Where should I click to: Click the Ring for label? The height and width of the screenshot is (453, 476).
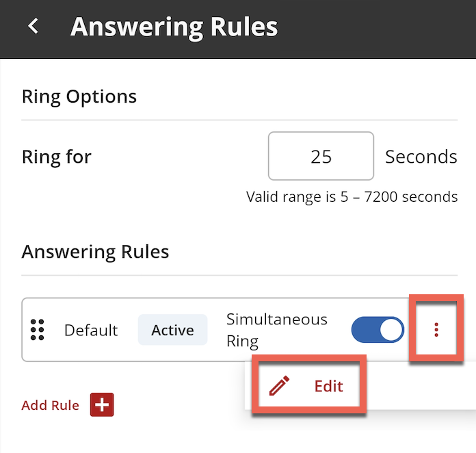(x=57, y=157)
